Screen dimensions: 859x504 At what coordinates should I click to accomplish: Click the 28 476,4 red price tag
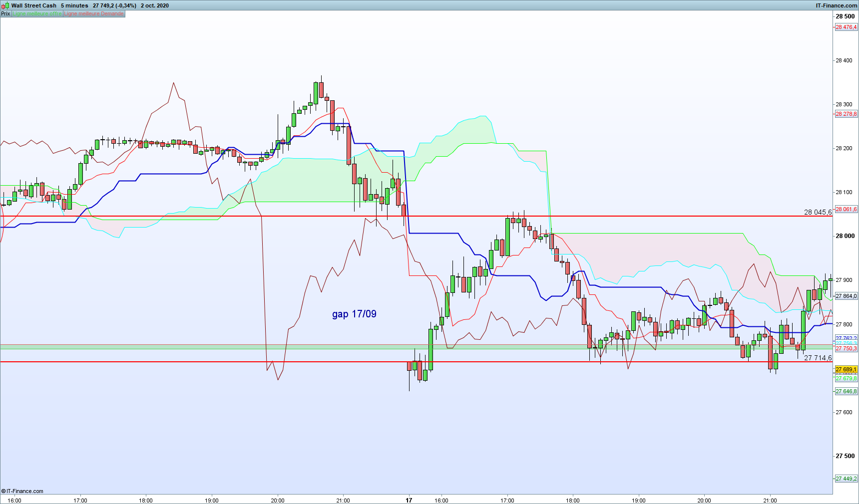click(x=846, y=27)
